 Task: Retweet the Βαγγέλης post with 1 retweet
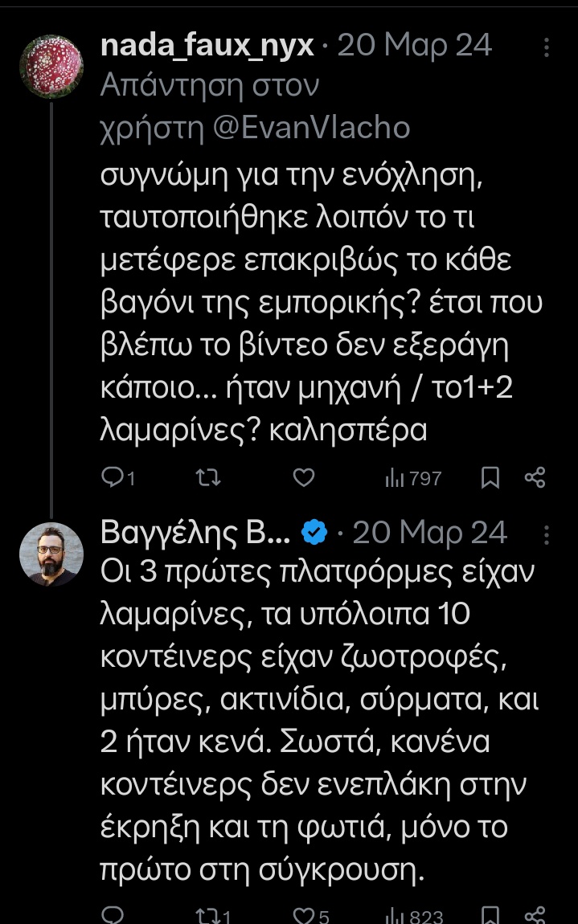[x=212, y=916]
